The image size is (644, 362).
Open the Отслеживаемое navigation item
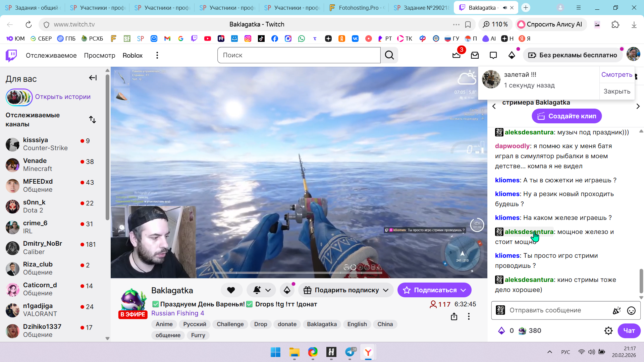click(x=51, y=55)
